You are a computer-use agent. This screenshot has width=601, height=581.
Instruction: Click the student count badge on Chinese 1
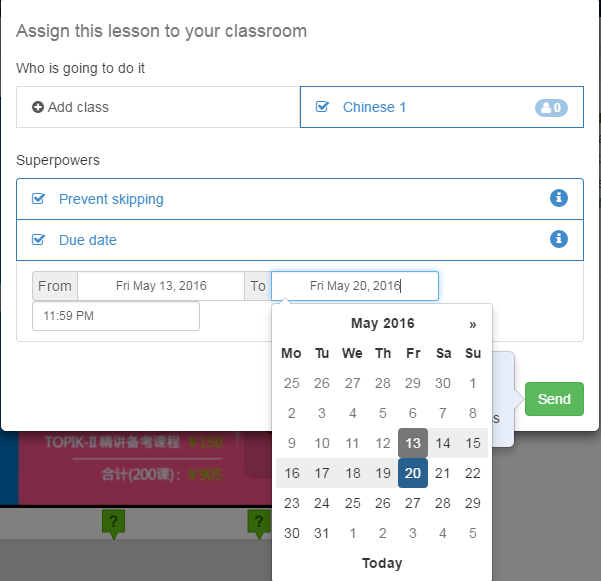pyautogui.click(x=551, y=107)
